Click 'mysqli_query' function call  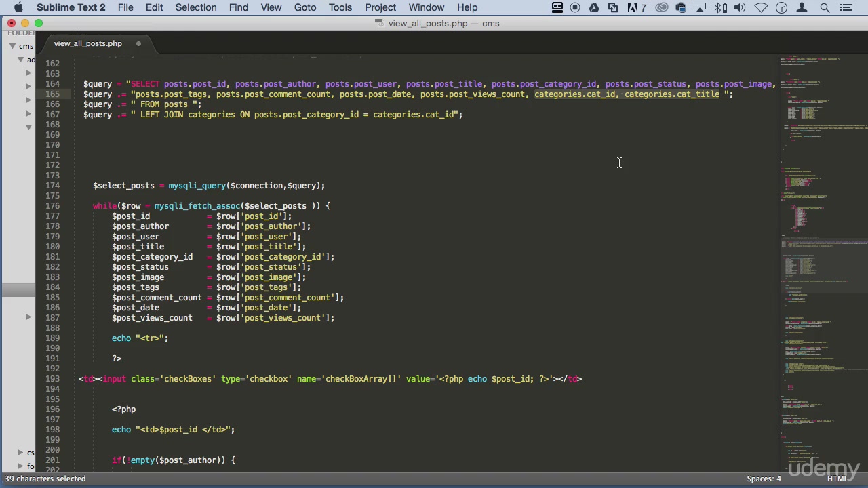pyautogui.click(x=197, y=186)
